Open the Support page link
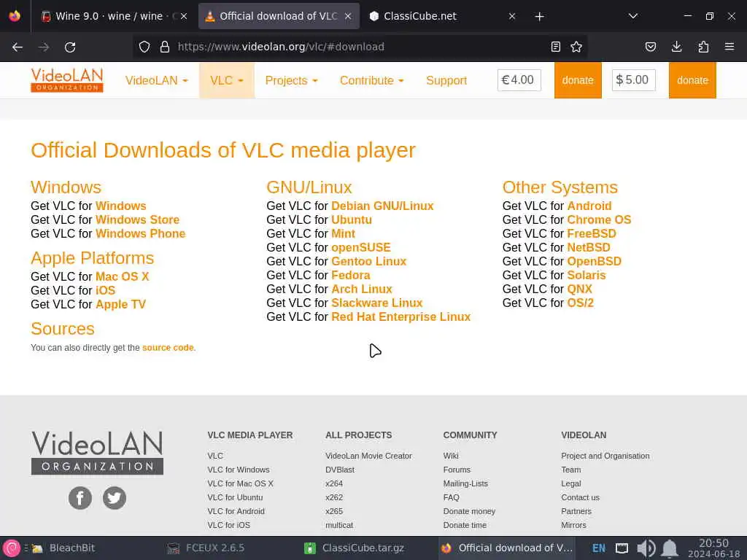 [446, 80]
